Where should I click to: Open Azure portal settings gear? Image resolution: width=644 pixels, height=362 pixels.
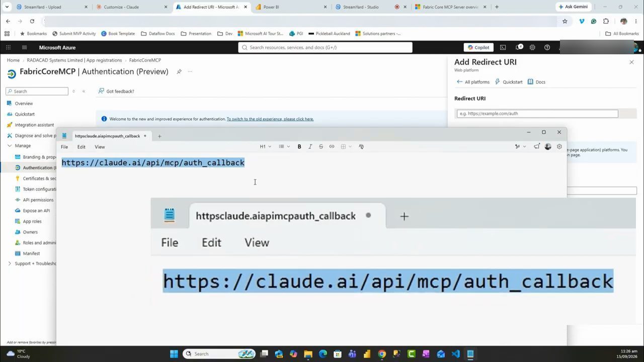pyautogui.click(x=532, y=47)
